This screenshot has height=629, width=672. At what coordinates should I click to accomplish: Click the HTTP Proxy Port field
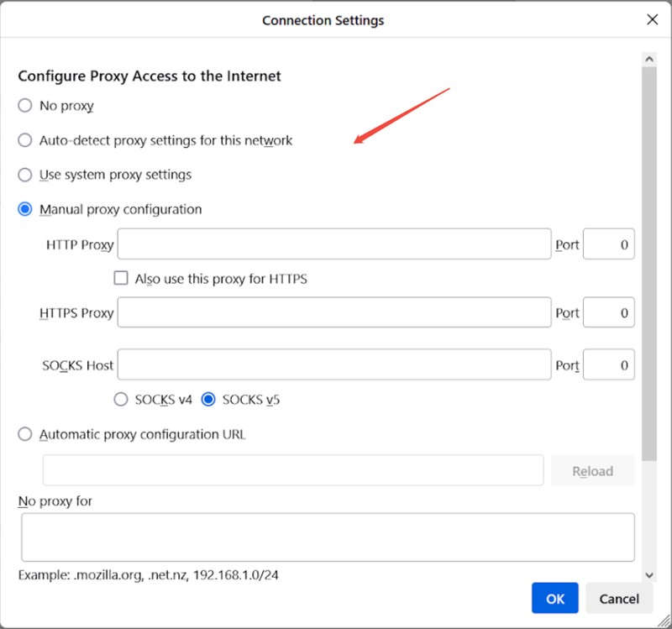point(608,244)
